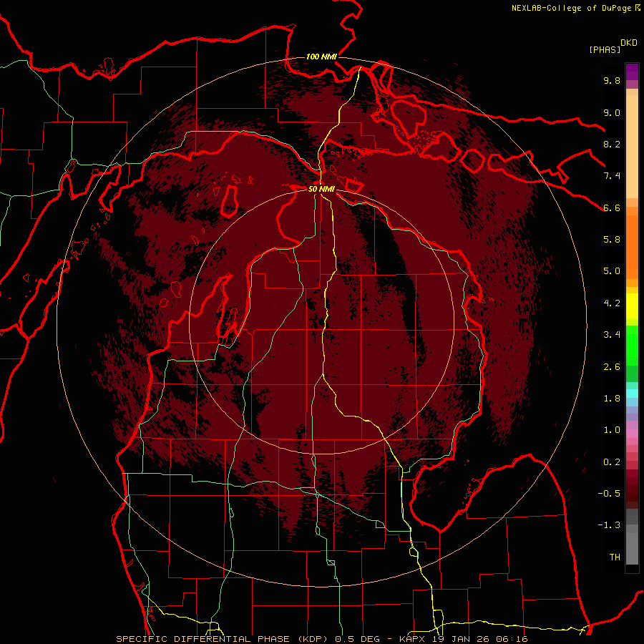Click the 4.2 legend value
644x644 pixels.
point(612,303)
